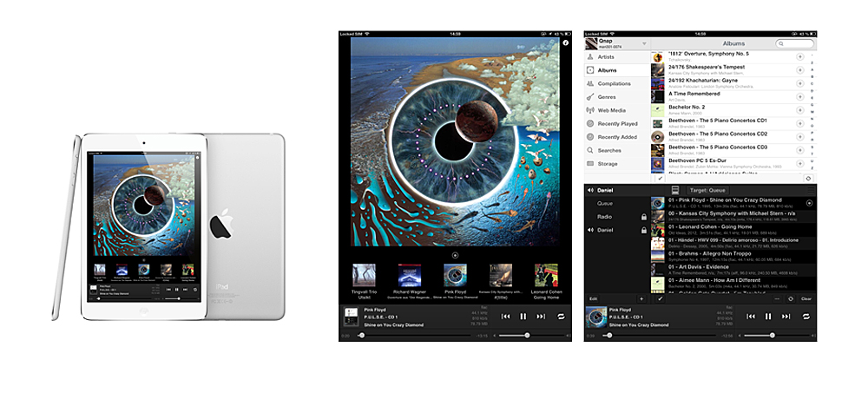Open the Albums category
This screenshot has height=399, width=868.
tap(616, 70)
